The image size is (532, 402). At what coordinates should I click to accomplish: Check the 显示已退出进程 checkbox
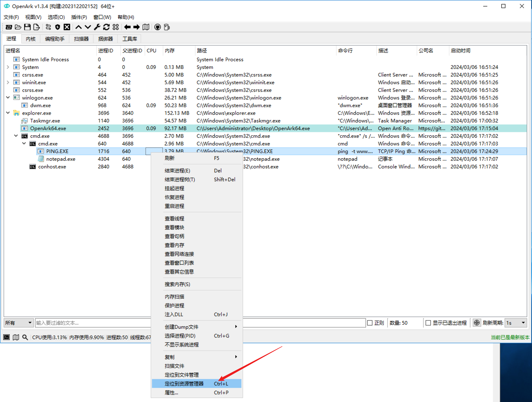(428, 323)
